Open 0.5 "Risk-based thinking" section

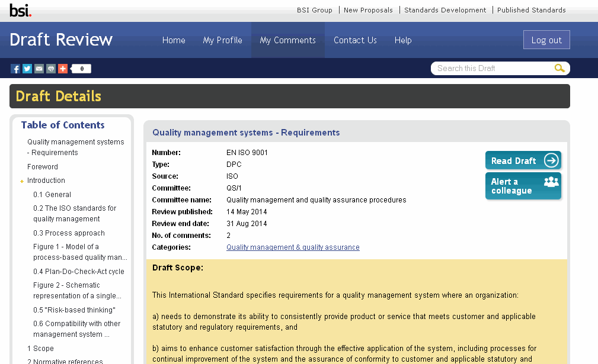pyautogui.click(x=74, y=310)
